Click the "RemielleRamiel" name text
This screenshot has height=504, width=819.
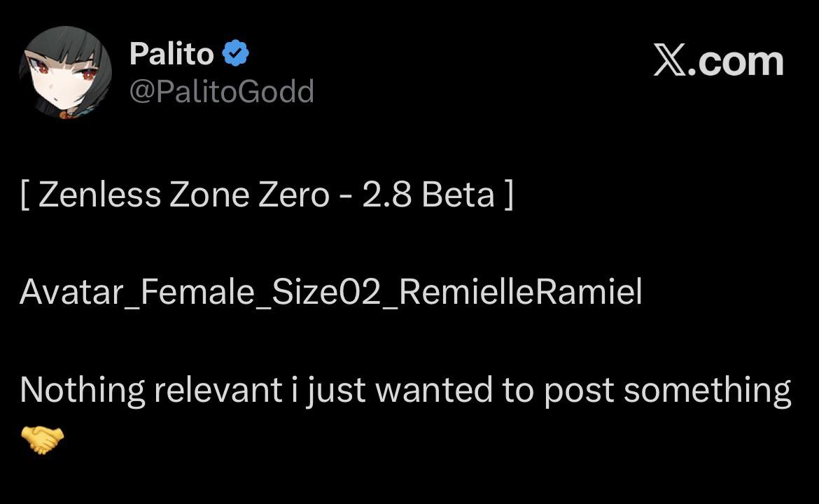click(521, 293)
